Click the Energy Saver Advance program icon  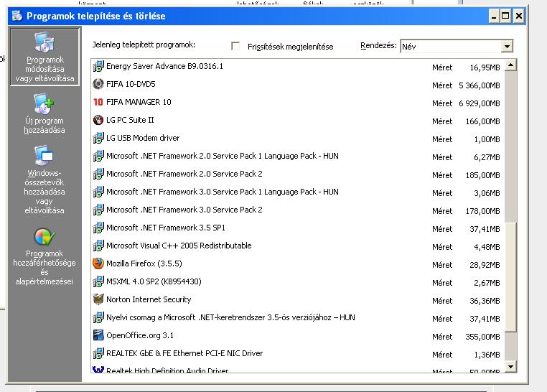point(98,66)
